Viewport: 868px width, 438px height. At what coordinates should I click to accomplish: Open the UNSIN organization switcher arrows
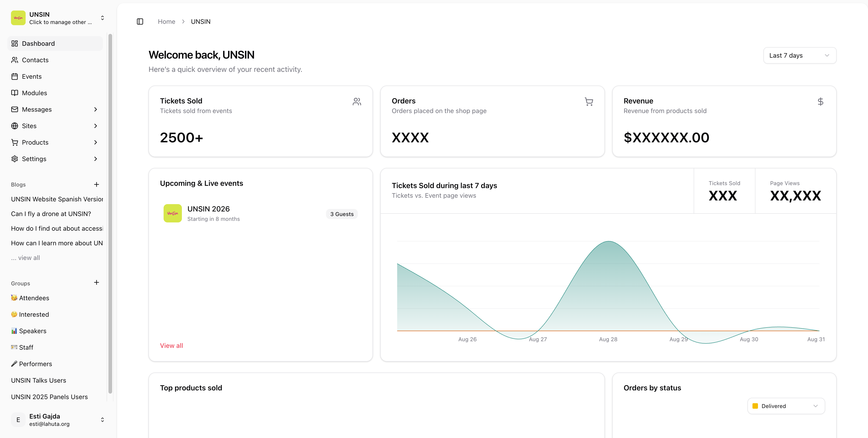coord(102,18)
